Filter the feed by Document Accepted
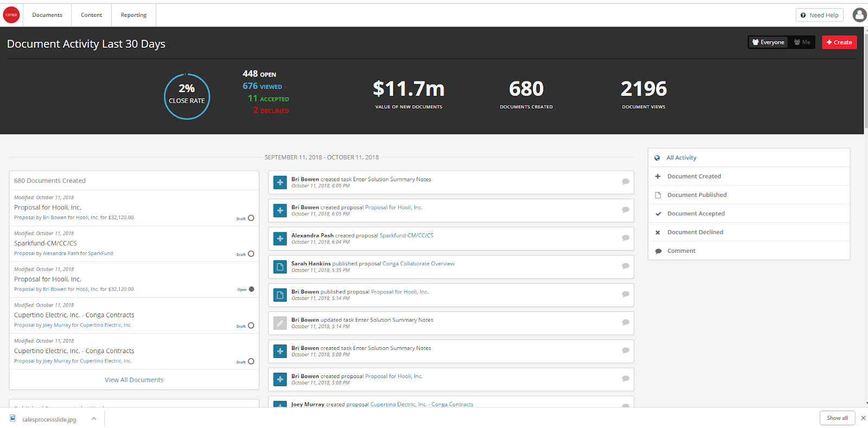Screen dimensions: 868x428 click(x=749, y=214)
